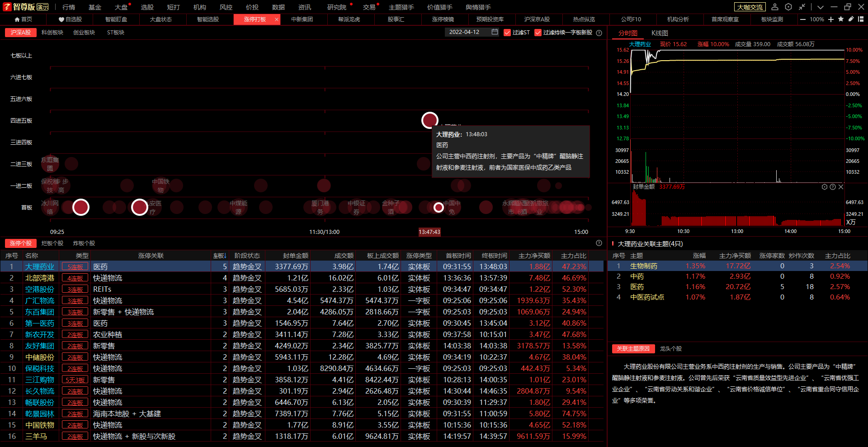This screenshot has width=868, height=447.
Task: Select the 创业板块 filter
Action: [84, 33]
